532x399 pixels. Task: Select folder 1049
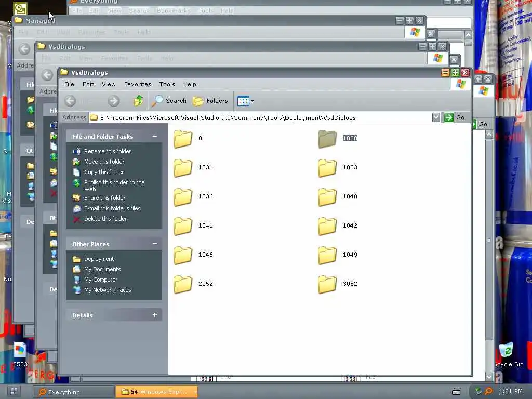point(327,255)
